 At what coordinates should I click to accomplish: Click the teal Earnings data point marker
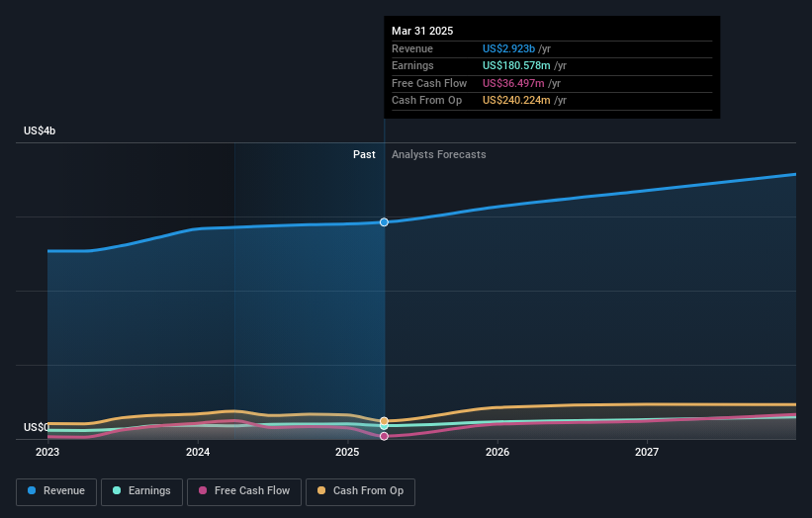(384, 426)
